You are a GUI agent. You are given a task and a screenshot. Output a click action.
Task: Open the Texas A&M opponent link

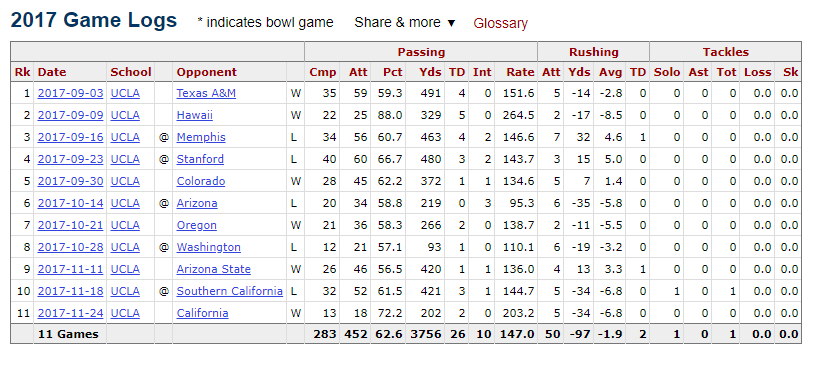(206, 93)
